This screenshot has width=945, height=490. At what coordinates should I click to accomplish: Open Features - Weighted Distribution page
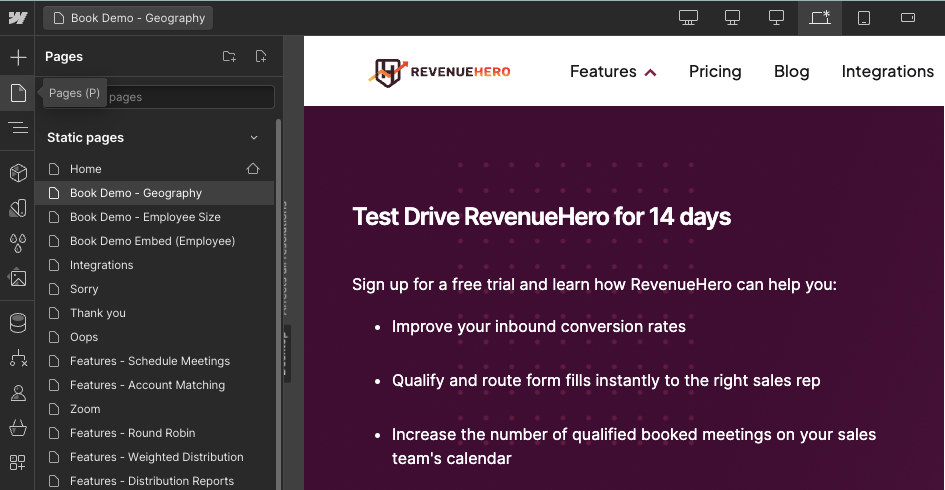pos(154,457)
